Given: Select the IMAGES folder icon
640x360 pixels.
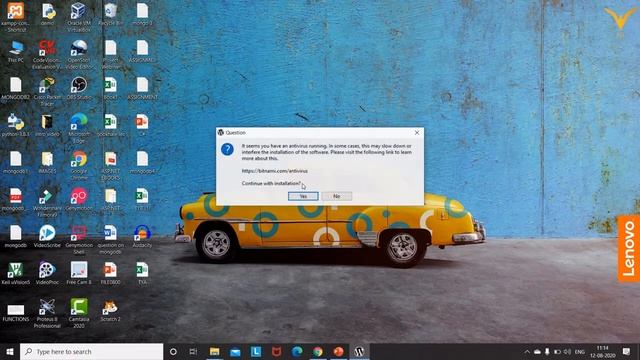Looking at the screenshot, I should point(47,162).
